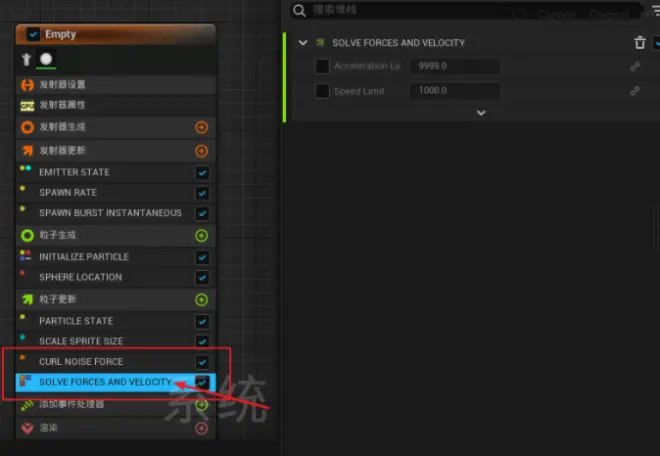Add a module to 粒子更新
The image size is (660, 456).
(x=202, y=299)
